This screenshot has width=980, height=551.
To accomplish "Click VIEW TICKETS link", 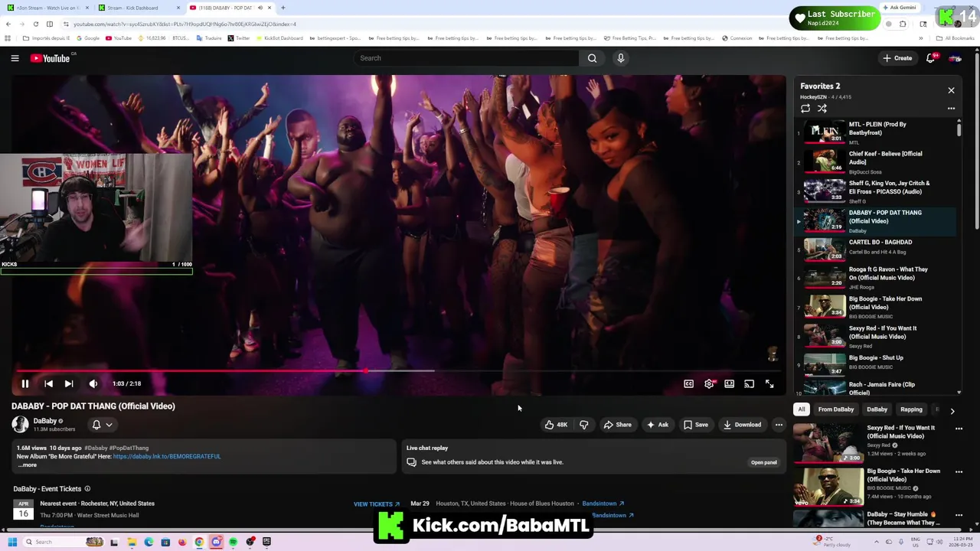I will [x=377, y=504].
